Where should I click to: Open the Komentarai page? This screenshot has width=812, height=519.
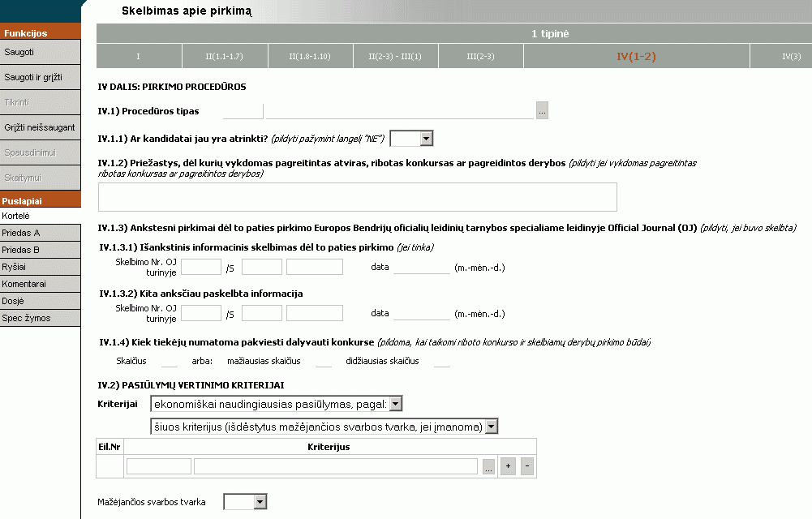point(41,284)
